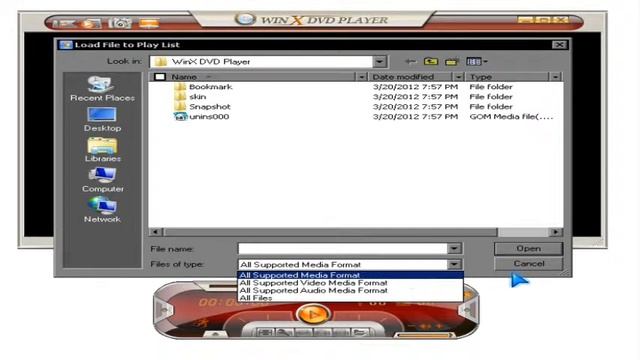Click the open-folder icon on the player control strip
The image size is (640, 360).
click(x=360, y=333)
